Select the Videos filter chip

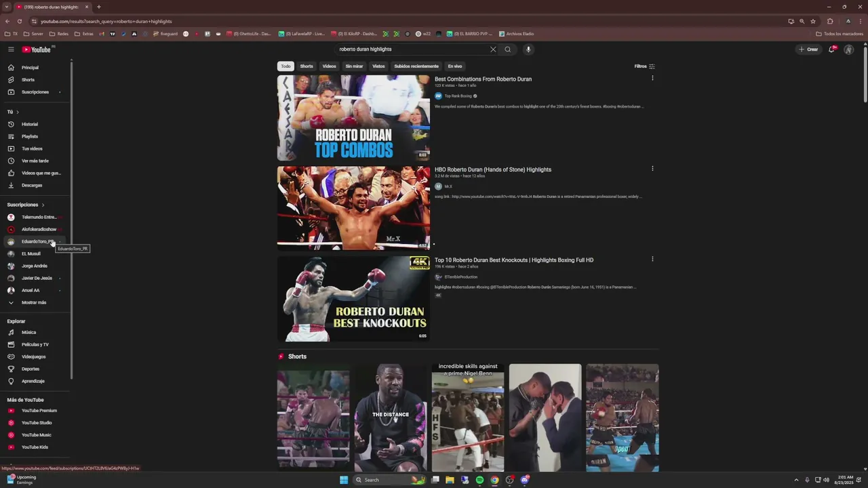pyautogui.click(x=329, y=66)
